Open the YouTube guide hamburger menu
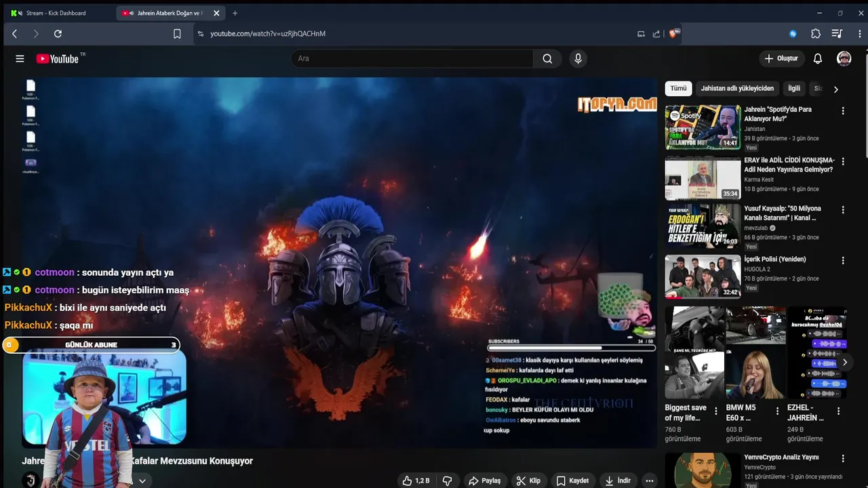The height and width of the screenshot is (488, 868). pyautogui.click(x=20, y=59)
